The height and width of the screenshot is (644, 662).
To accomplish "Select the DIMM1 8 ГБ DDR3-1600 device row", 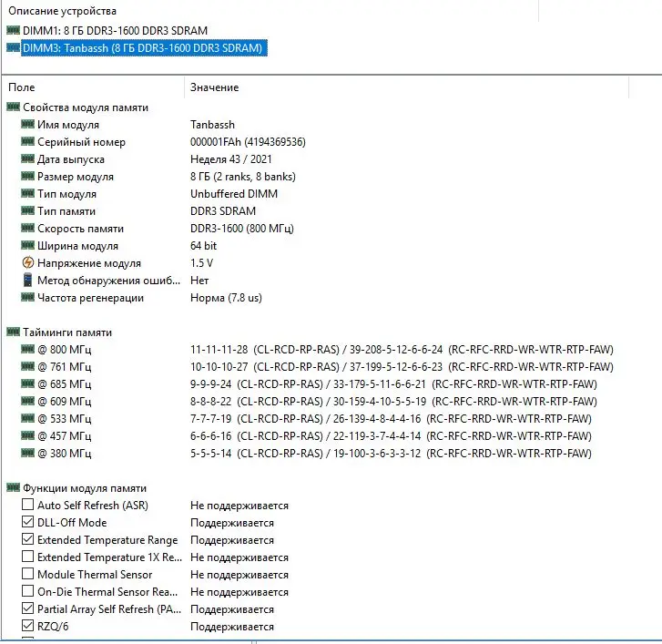I will click(x=115, y=31).
